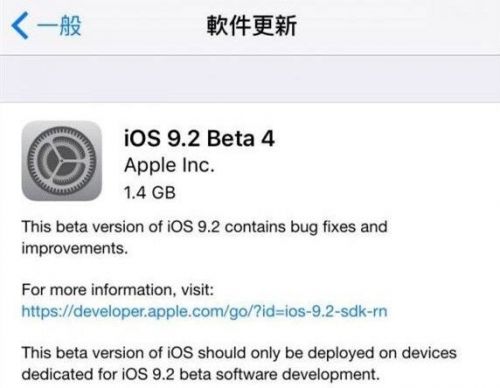The height and width of the screenshot is (388, 500).
Task: Tap the 'dedicated for iOS 9.2 beta software' line
Action: 201,374
